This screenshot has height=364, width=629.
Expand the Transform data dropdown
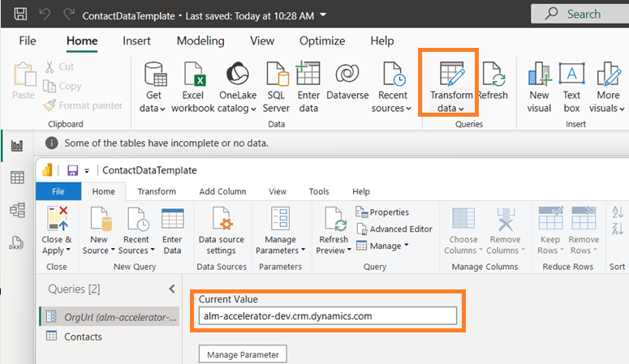pyautogui.click(x=461, y=109)
